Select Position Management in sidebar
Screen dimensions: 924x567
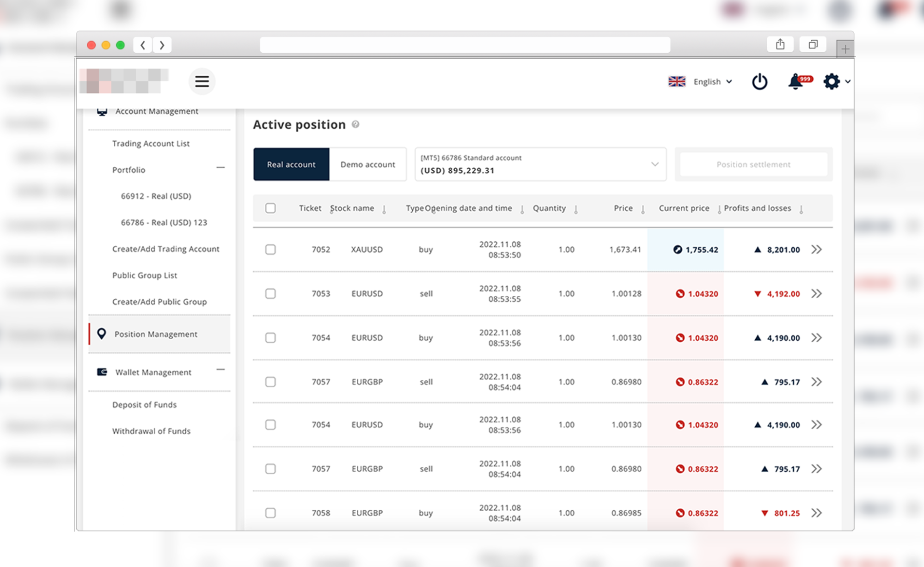click(156, 334)
